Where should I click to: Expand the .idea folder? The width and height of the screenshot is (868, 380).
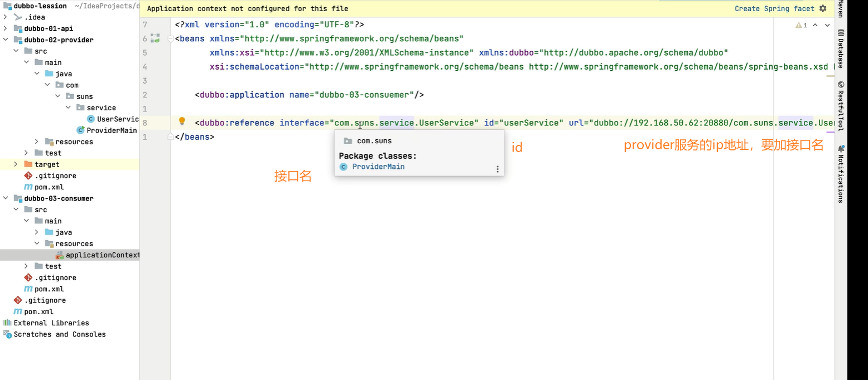point(6,17)
